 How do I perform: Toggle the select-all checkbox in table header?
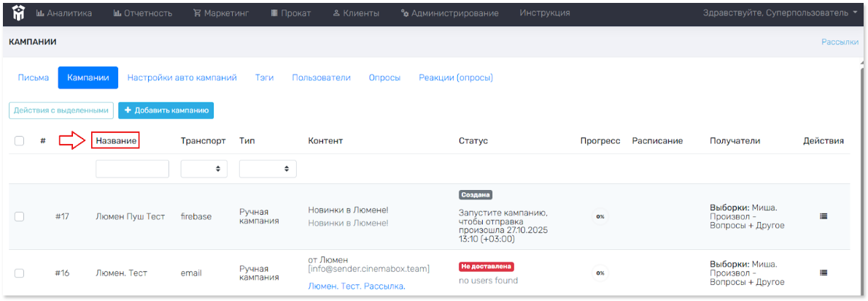20,141
